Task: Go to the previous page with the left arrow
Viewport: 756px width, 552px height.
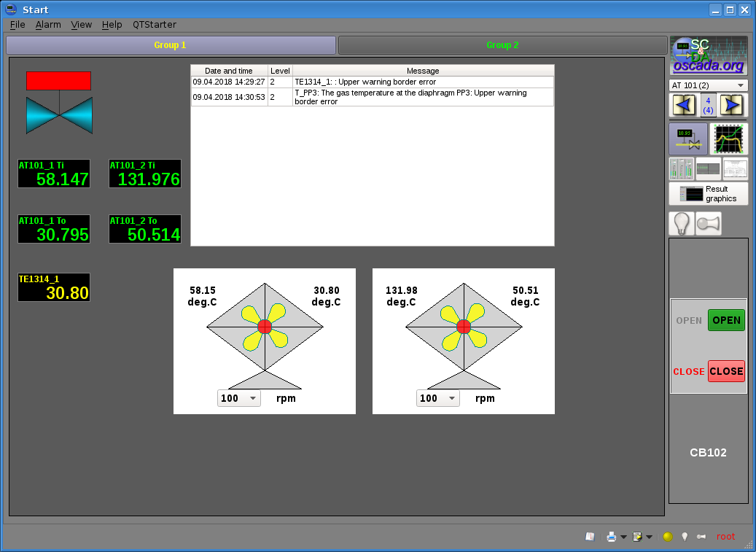Action: click(x=684, y=104)
